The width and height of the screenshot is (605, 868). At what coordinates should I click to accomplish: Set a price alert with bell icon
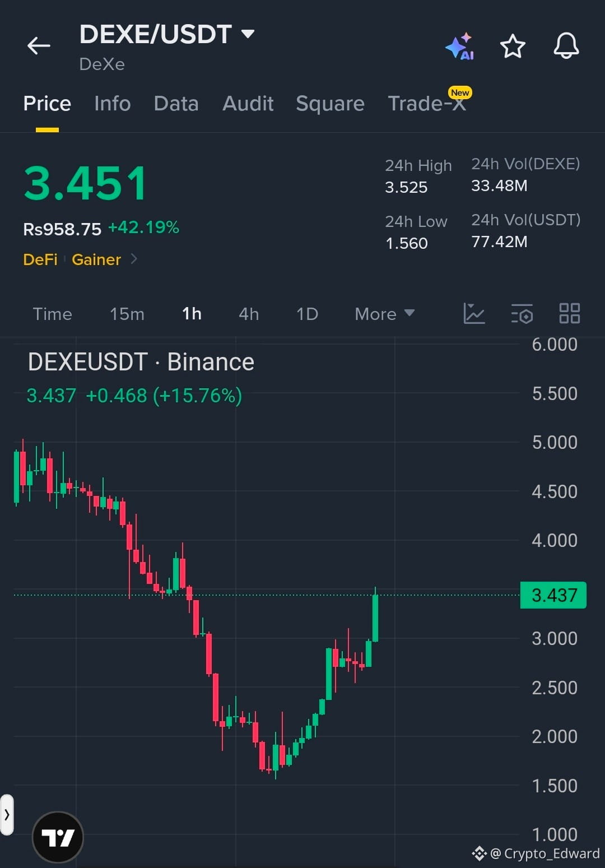(566, 45)
